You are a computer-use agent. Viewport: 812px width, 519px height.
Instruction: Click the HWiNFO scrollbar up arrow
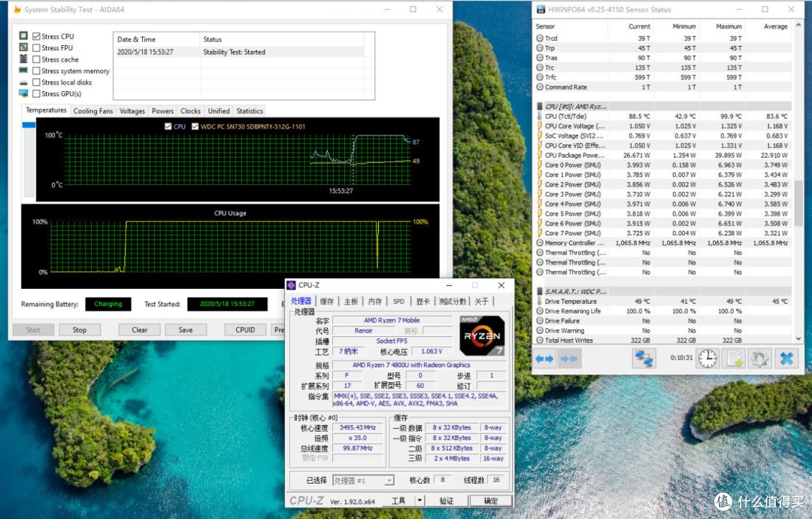click(x=798, y=24)
